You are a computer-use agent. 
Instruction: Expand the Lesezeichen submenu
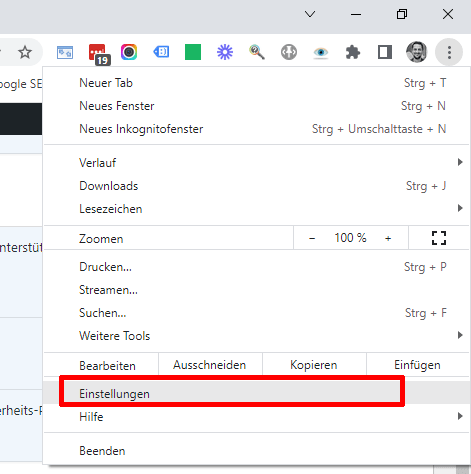(x=256, y=209)
